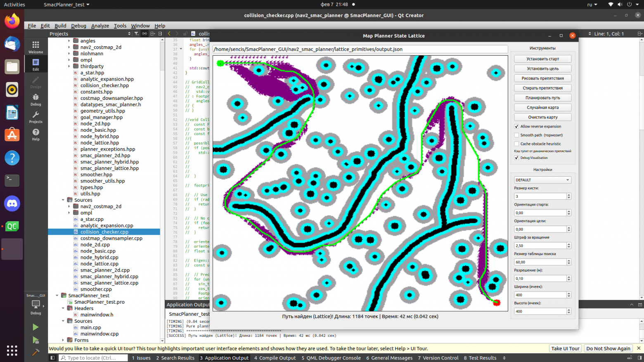The height and width of the screenshot is (362, 644).
Task: Click the Планировать путь button
Action: (542, 98)
